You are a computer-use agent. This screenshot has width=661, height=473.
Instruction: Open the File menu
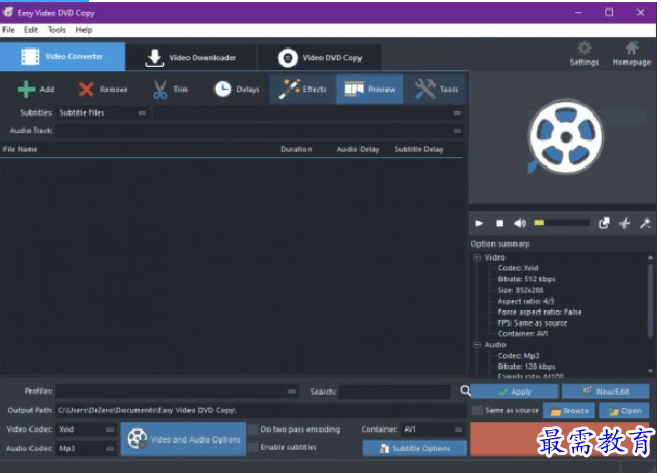(8, 30)
